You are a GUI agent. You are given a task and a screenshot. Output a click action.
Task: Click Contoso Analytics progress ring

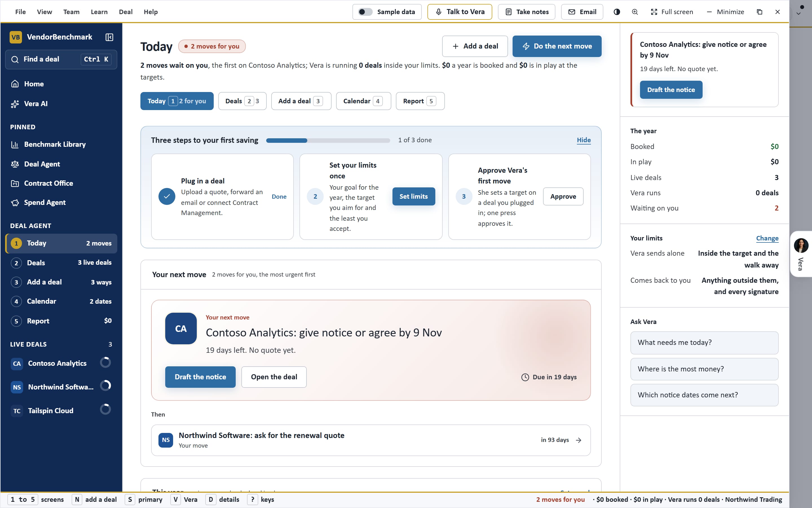point(105,363)
